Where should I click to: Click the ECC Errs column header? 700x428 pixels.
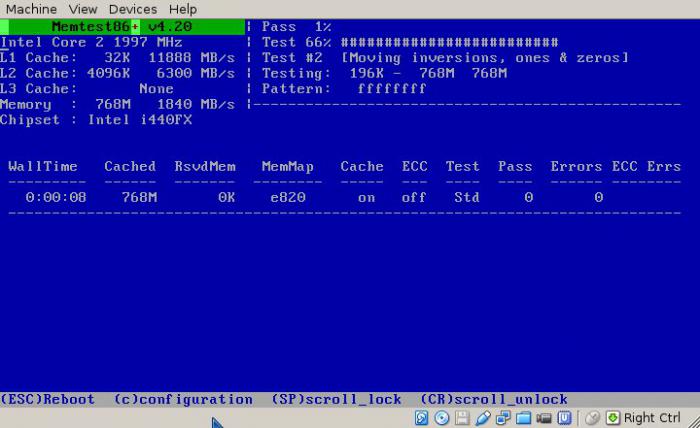646,166
